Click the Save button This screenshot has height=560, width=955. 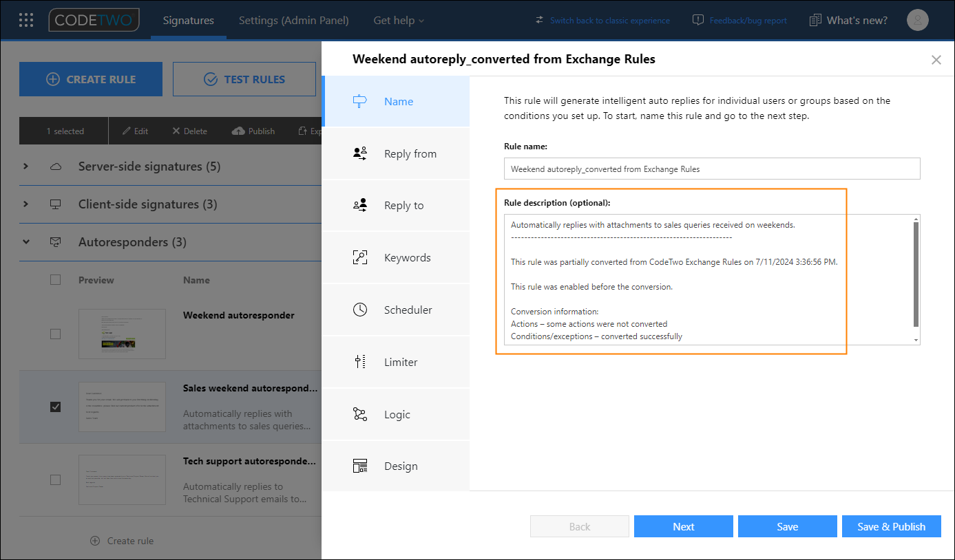[x=787, y=526]
